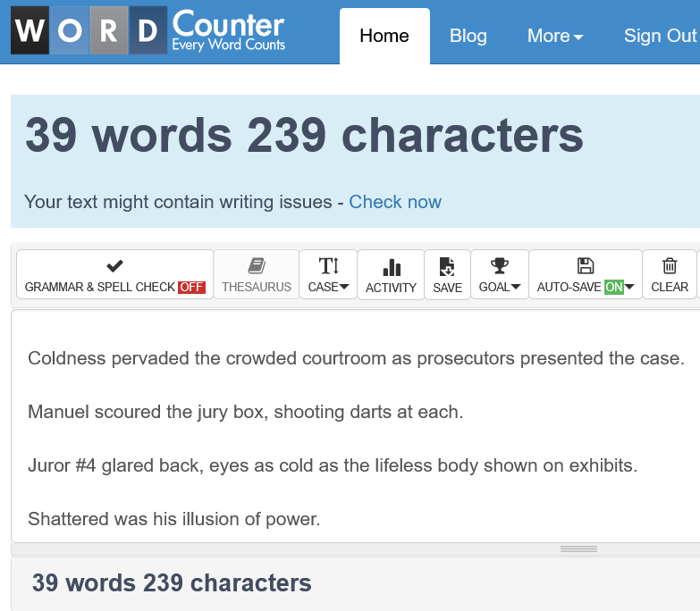The image size is (700, 611).
Task: Toggle the red OFF badge for spell check
Action: (x=191, y=288)
